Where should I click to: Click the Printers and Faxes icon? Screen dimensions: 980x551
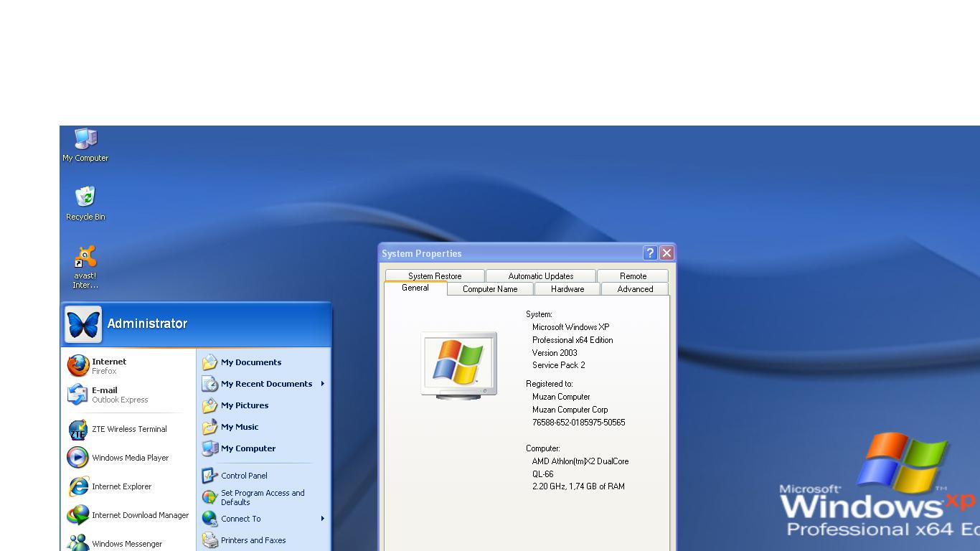pos(209,540)
